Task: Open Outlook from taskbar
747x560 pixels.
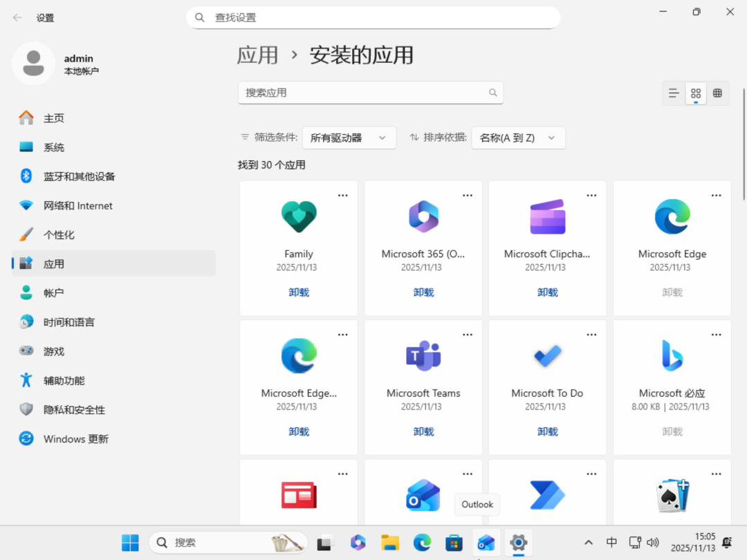Action: [486, 543]
